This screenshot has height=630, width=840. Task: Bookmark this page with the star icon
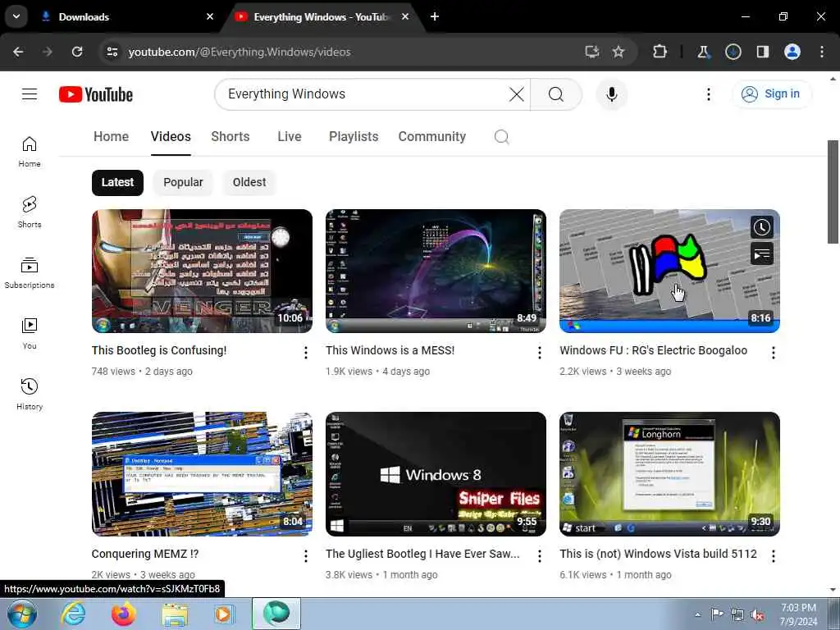(x=619, y=52)
